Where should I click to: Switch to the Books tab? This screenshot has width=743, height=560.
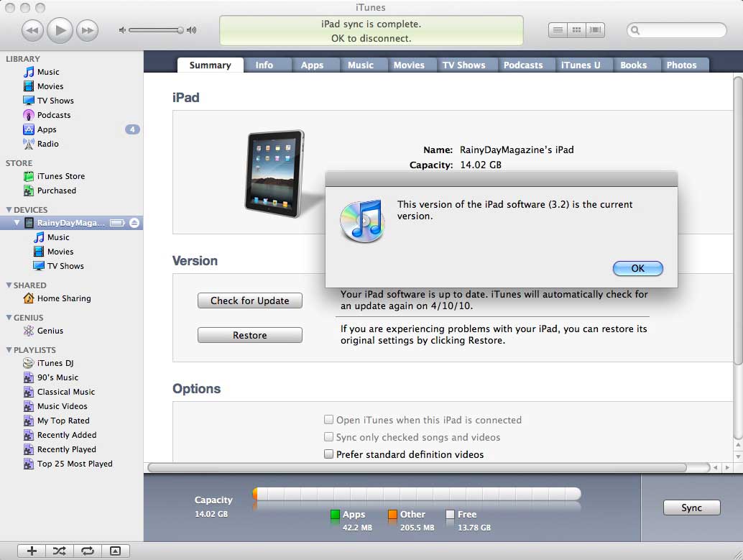pos(634,65)
